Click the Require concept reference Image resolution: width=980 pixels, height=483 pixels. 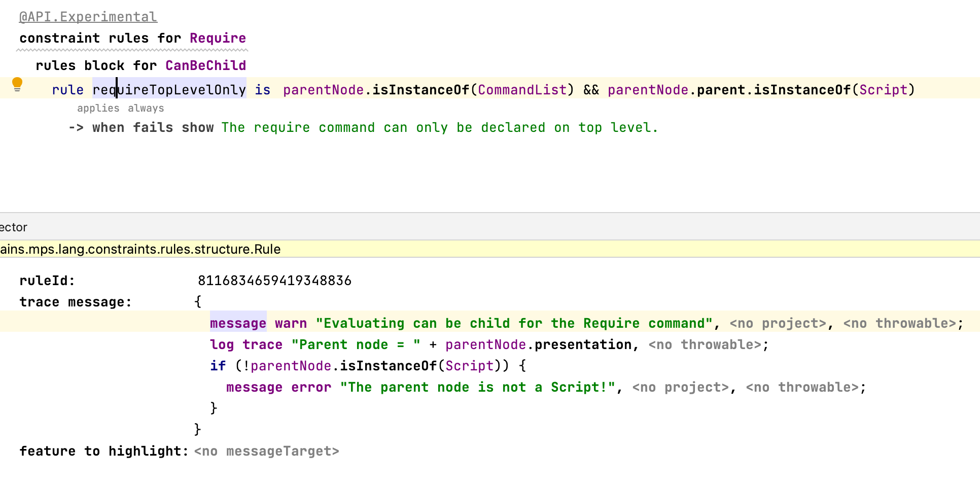(218, 38)
